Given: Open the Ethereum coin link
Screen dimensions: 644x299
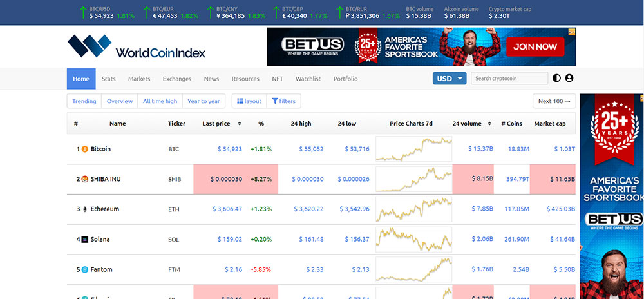Looking at the screenshot, I should coord(105,209).
